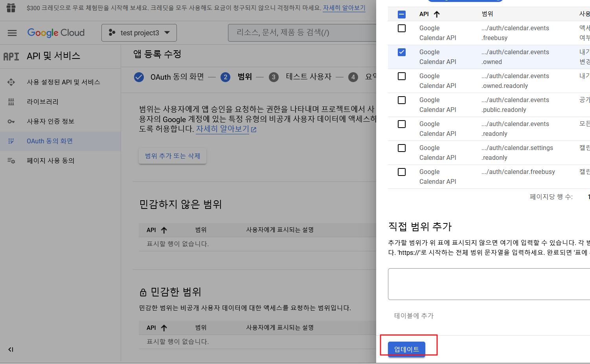Sort API column in 민감한 범위 table
Viewport: 590px width, 364px height.
coord(164,328)
